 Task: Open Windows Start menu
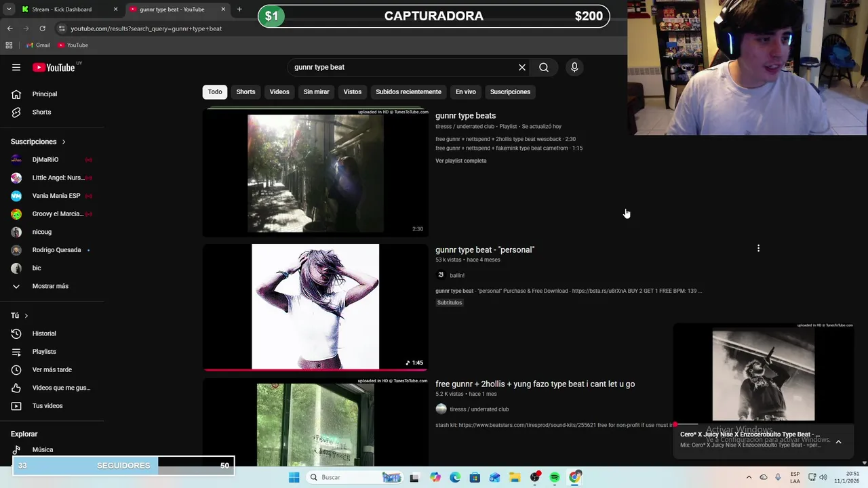tap(294, 477)
